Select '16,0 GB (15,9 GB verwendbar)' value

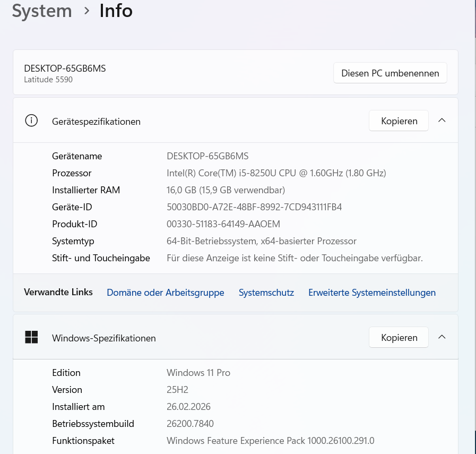(226, 190)
